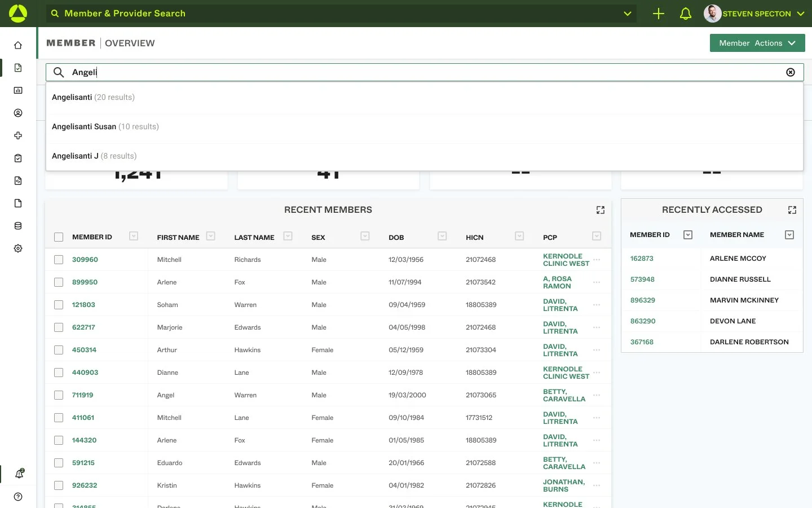Open recently accessed member 162873
The width and height of the screenshot is (812, 508).
642,259
